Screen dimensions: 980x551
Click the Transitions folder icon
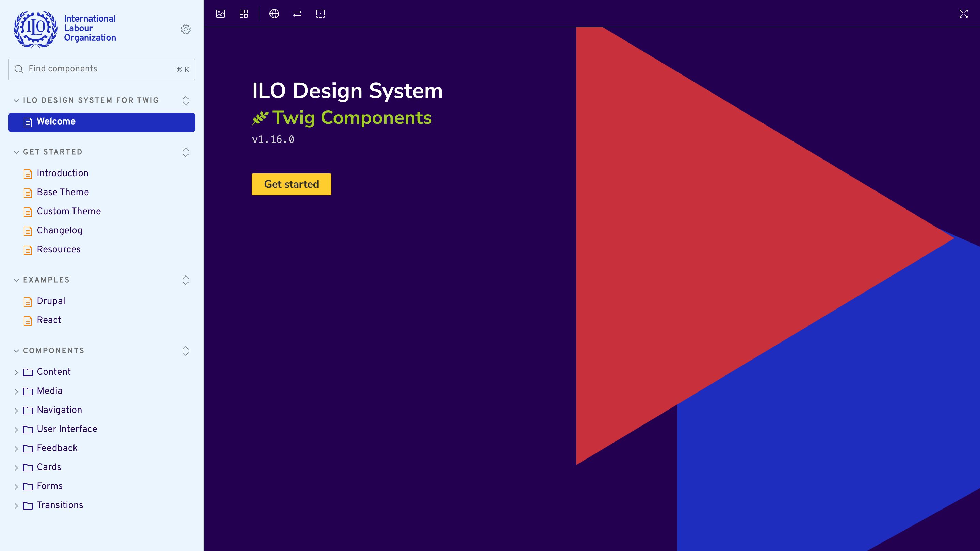click(x=28, y=505)
